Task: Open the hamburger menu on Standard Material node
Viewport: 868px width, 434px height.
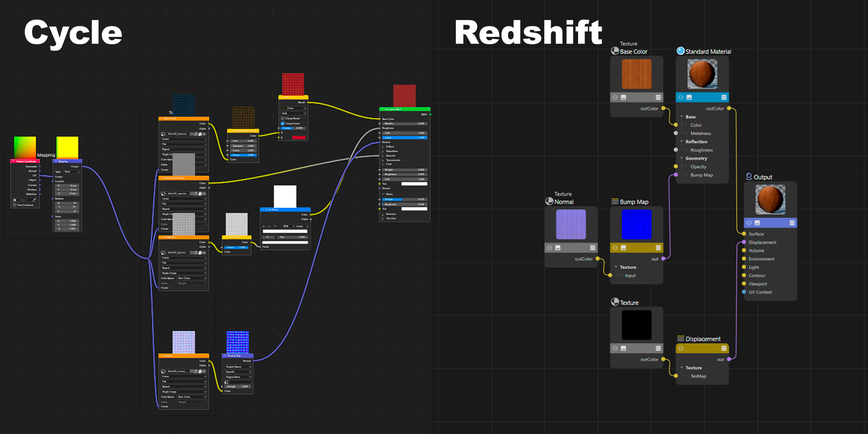Action: [723, 97]
